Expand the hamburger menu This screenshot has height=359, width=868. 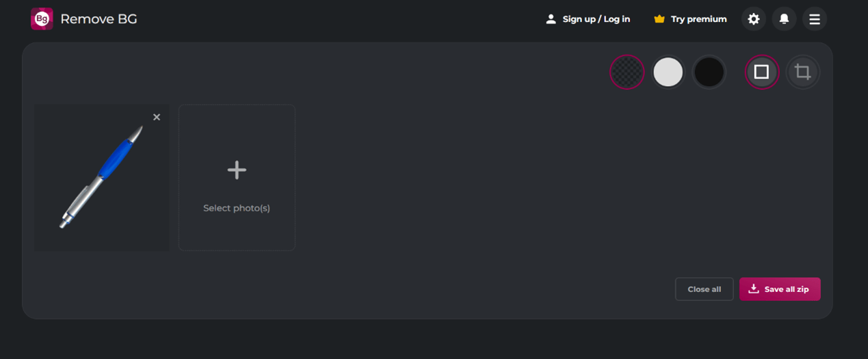814,19
